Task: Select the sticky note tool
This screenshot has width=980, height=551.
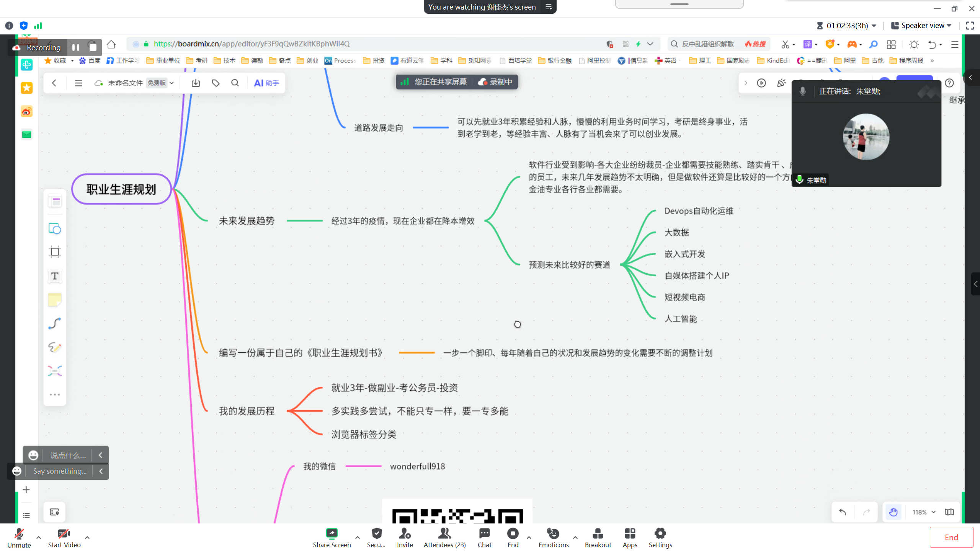Action: pyautogui.click(x=55, y=300)
